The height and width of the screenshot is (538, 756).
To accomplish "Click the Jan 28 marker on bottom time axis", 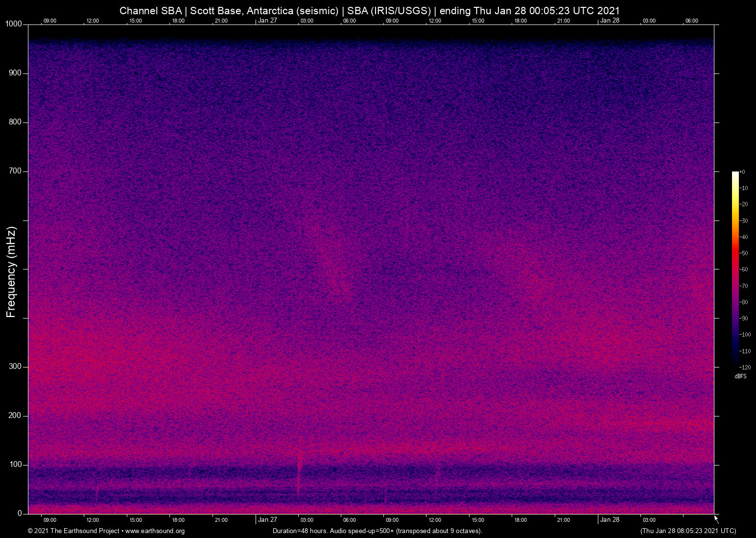I will [610, 520].
